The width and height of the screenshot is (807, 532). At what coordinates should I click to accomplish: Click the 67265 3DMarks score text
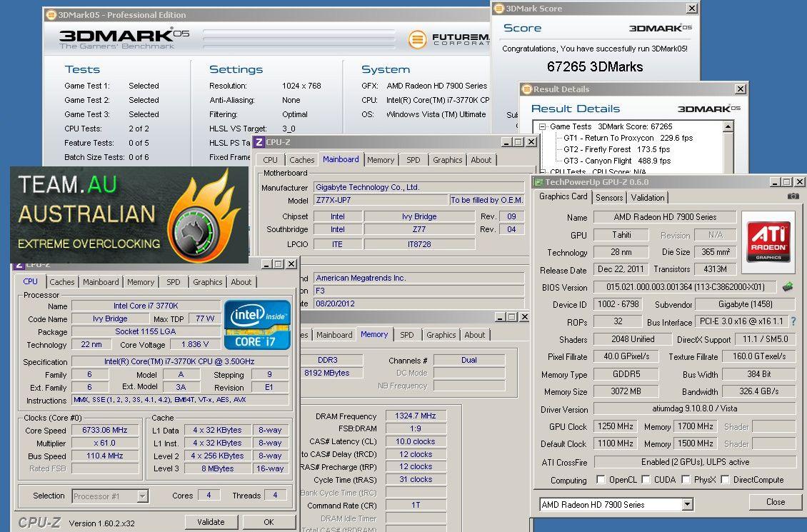pyautogui.click(x=594, y=66)
